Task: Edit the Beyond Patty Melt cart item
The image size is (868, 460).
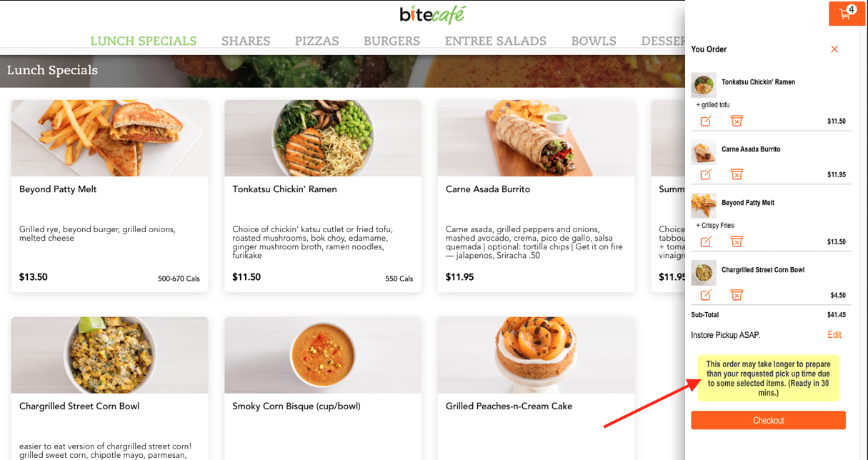Action: (706, 241)
